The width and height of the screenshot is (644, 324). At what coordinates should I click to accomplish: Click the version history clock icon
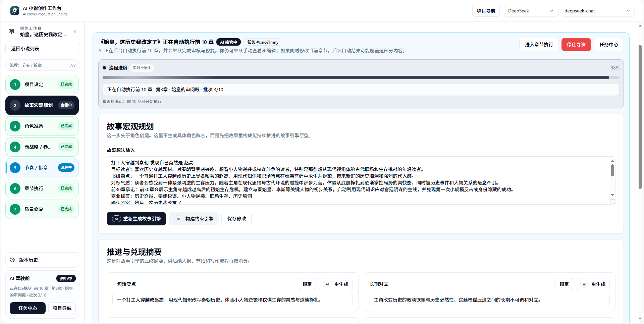tap(12, 260)
